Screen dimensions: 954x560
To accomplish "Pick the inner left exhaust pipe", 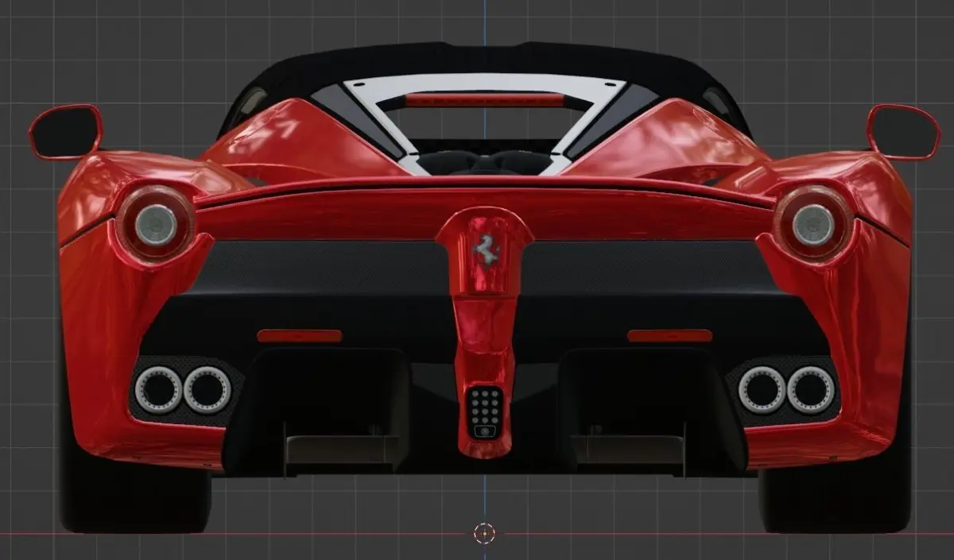I will point(207,390).
